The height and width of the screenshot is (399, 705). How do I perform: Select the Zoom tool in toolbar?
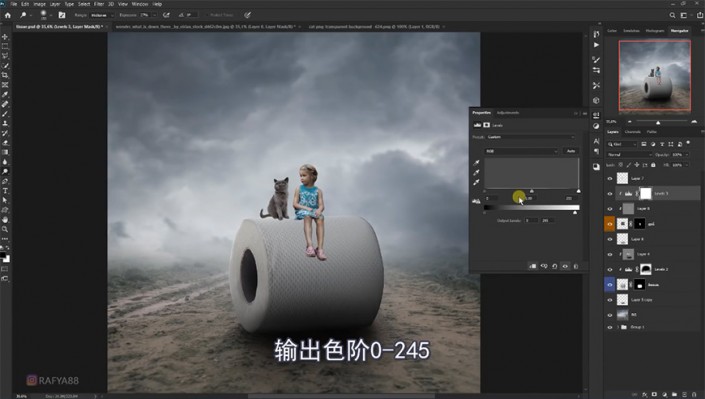coord(5,229)
